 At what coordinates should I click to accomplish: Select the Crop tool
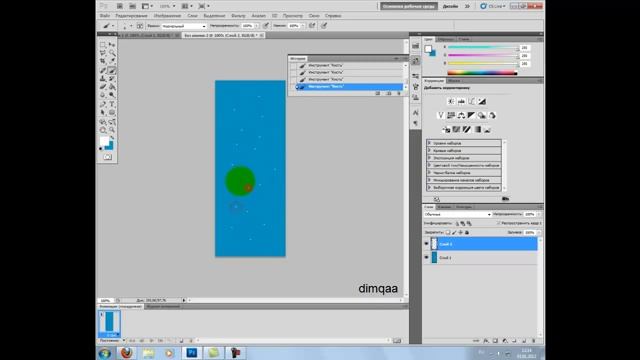click(x=103, y=61)
